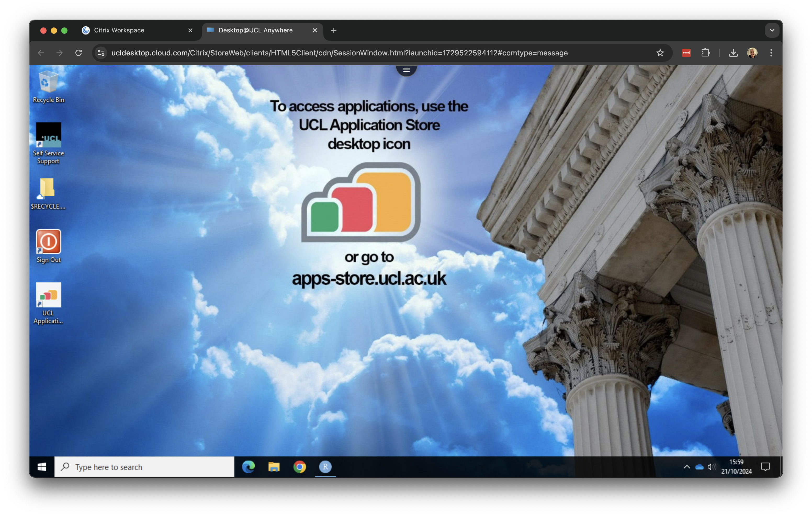Expand the Citrix session toolbar handle

406,70
